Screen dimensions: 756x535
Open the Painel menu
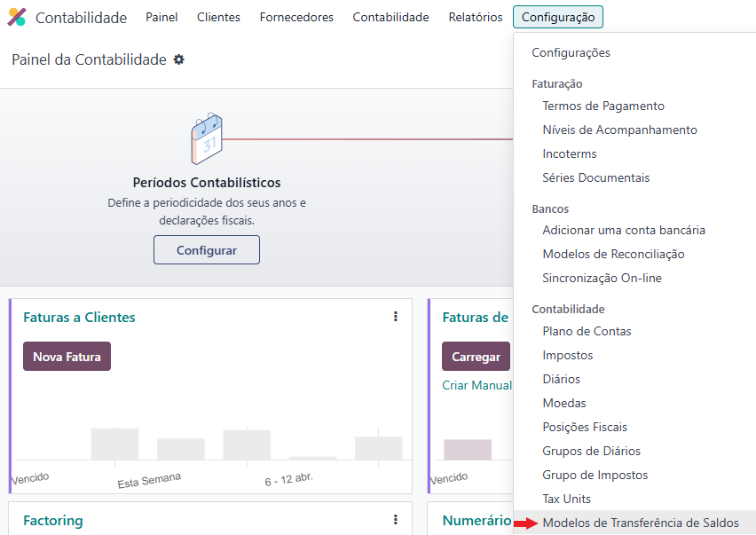pyautogui.click(x=161, y=18)
